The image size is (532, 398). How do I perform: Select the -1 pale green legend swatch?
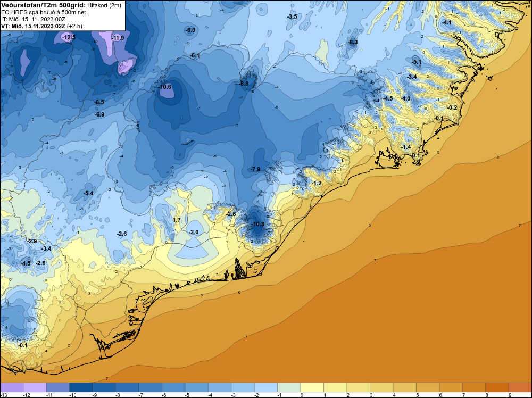click(289, 387)
